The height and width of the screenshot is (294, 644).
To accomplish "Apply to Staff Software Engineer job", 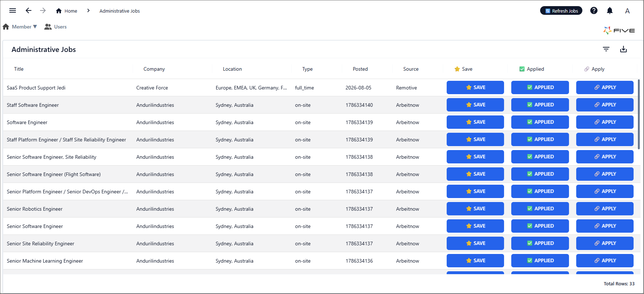I will click(605, 105).
